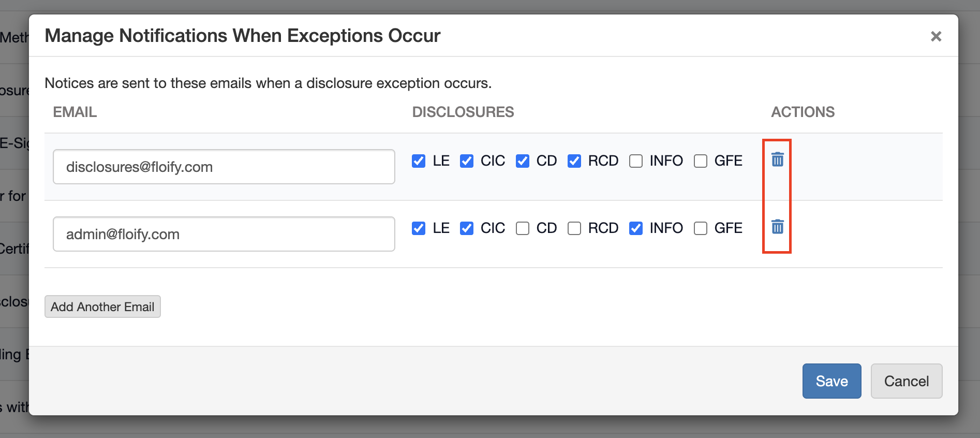Enable GFE for disclosures@floify.com
Screen dimensions: 980x438
coord(701,161)
